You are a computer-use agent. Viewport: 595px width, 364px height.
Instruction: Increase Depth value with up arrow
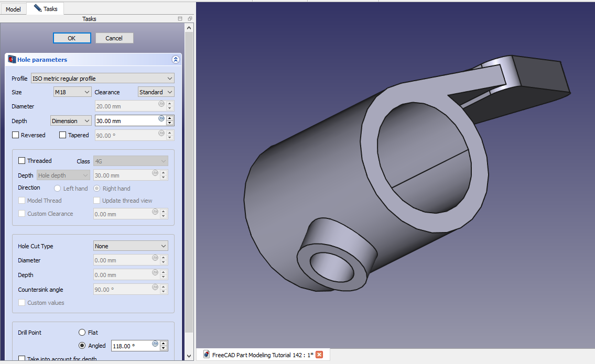click(170, 118)
